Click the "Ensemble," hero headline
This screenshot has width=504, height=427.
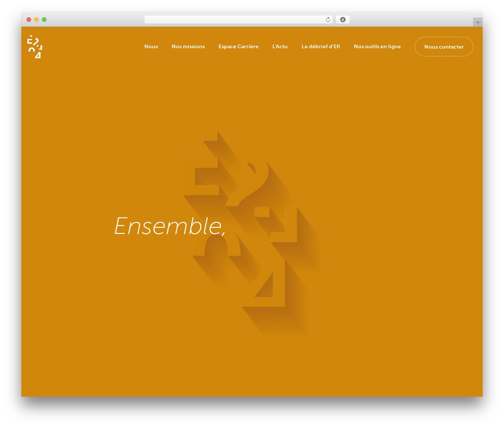[170, 226]
